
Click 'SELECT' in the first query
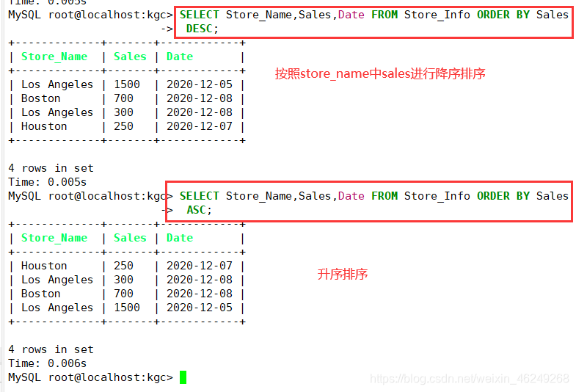point(199,15)
